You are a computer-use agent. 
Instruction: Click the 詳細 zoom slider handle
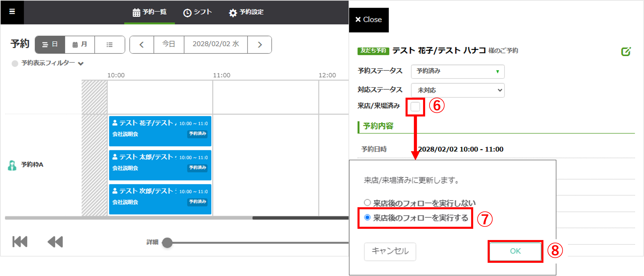(167, 243)
